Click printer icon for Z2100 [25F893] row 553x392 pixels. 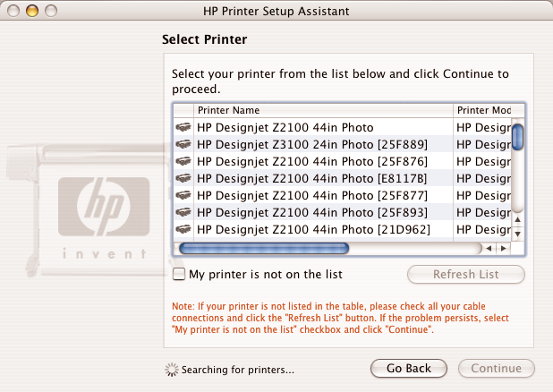[x=183, y=212]
